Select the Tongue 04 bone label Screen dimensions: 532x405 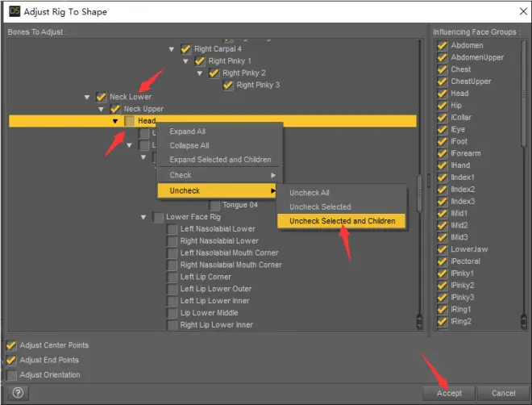(x=240, y=205)
